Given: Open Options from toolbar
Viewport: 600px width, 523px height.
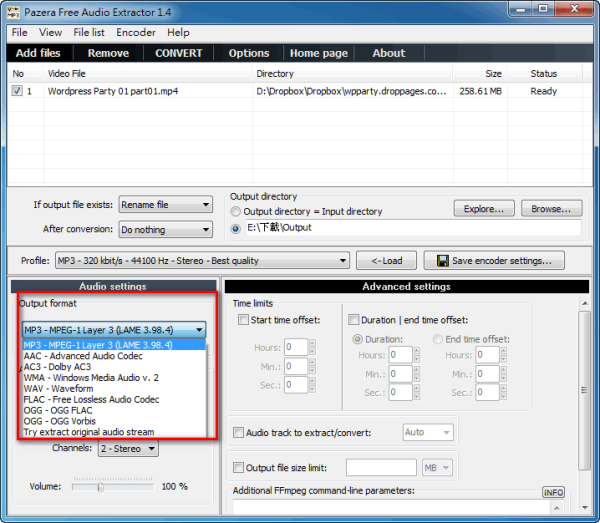Looking at the screenshot, I should 249,53.
